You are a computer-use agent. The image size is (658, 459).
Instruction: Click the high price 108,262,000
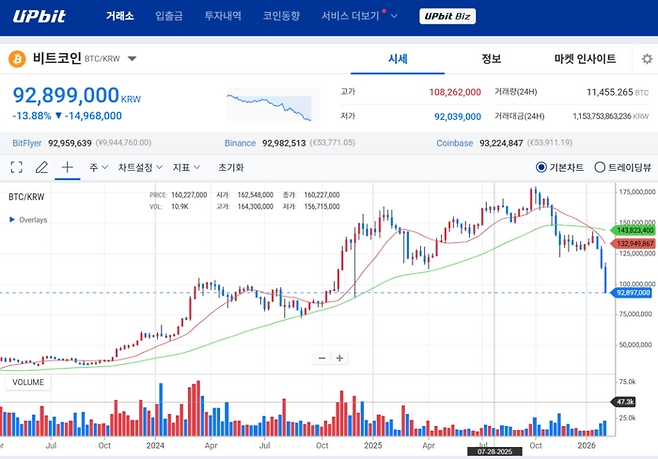click(455, 92)
